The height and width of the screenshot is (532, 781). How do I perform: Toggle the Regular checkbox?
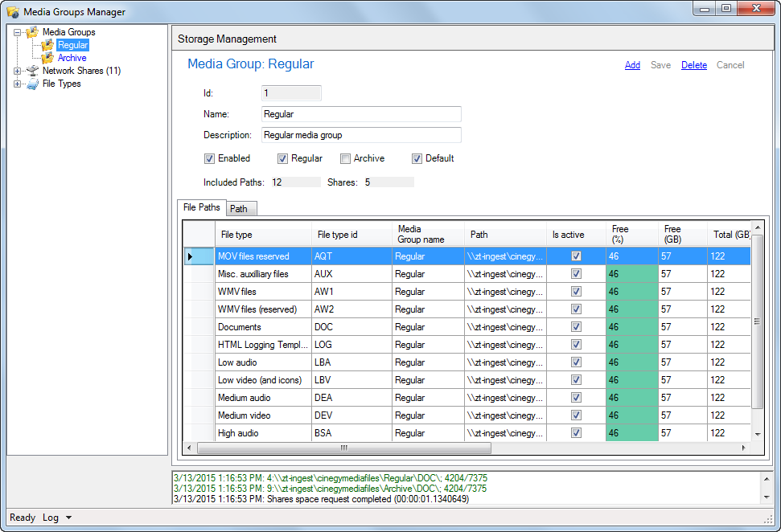click(x=282, y=159)
